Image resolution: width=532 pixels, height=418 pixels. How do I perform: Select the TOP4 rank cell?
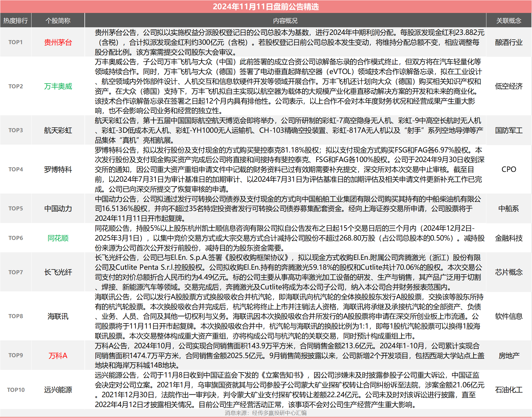15,169
